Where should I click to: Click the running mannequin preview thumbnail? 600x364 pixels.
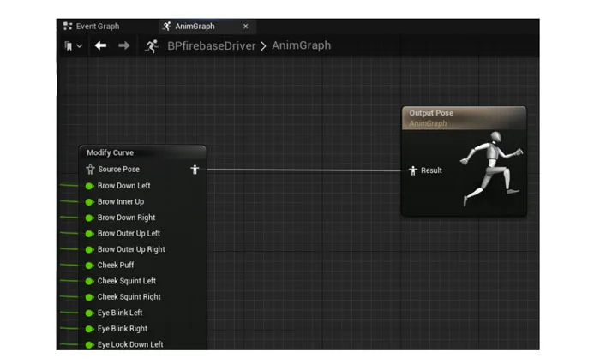(493, 168)
